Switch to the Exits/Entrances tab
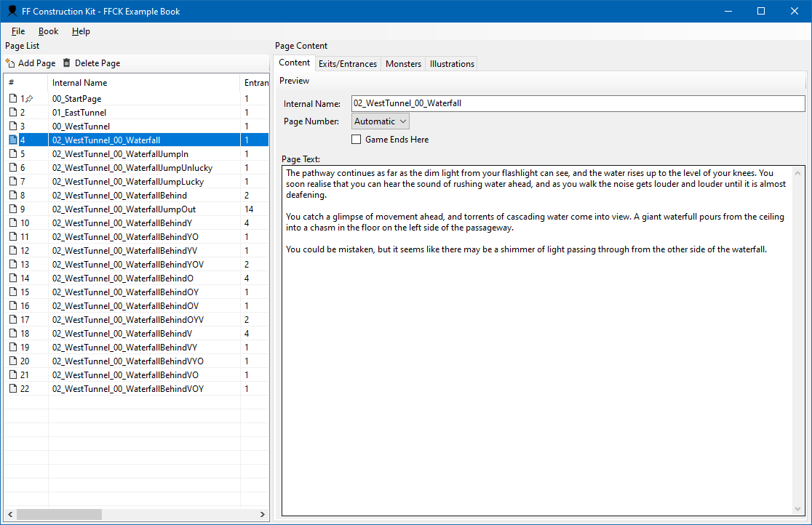812x525 pixels. click(x=348, y=64)
